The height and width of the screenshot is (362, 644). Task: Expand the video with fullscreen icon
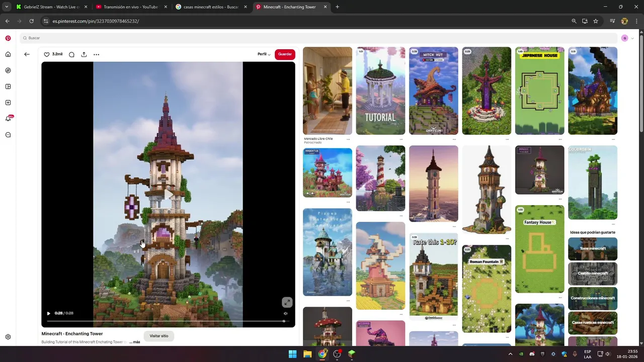tap(287, 302)
